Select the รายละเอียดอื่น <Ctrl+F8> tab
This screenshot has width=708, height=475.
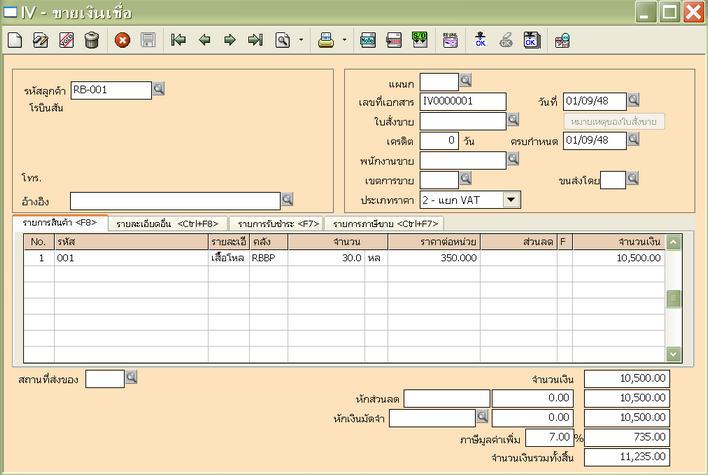coord(166,224)
